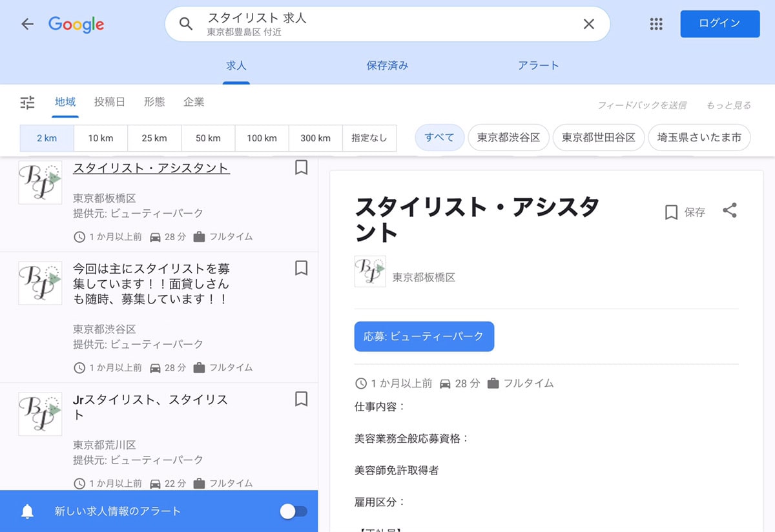This screenshot has height=532, width=775.
Task: Switch to the 保存済み tab
Action: 387,65
